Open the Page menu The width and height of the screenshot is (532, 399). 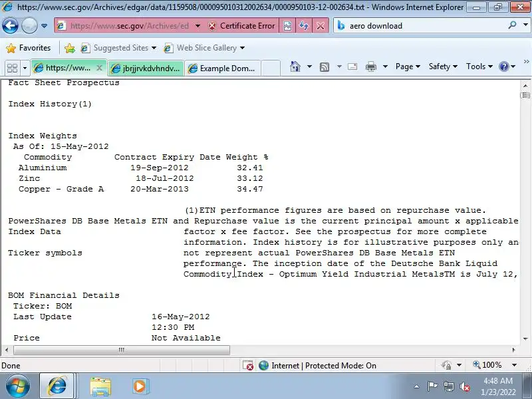coord(408,66)
